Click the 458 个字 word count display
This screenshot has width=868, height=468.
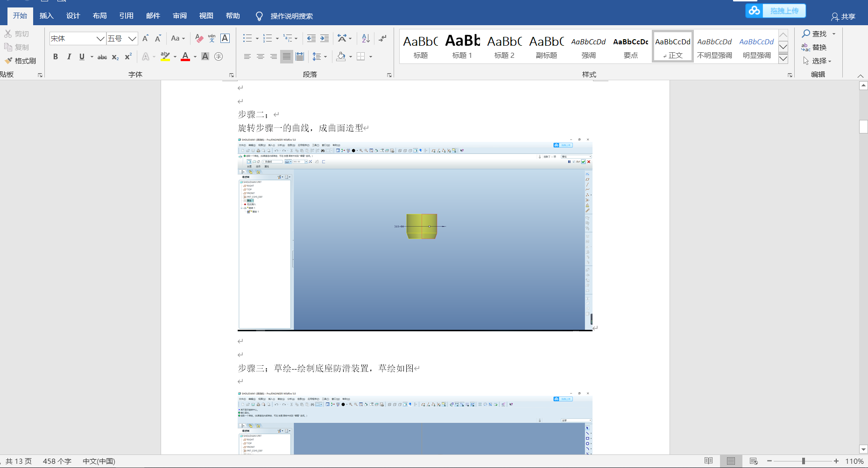pos(56,461)
